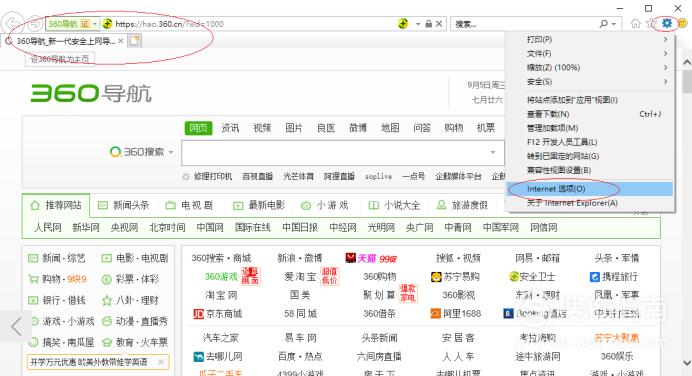
Task: Expand the search provider dropdown arrow
Action: (x=614, y=24)
